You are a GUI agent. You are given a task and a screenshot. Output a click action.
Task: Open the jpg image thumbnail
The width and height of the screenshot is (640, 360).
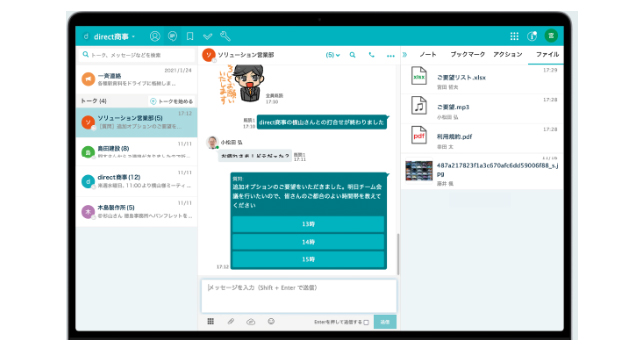(x=419, y=171)
